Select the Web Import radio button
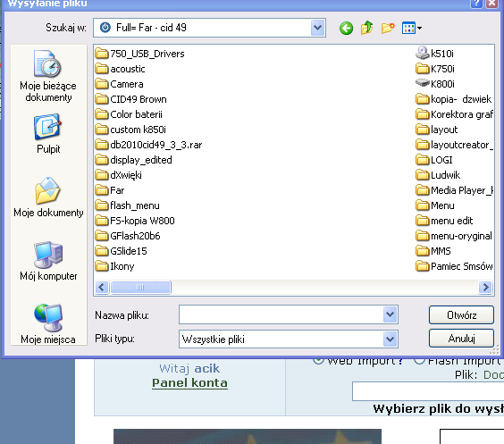Viewport: 504px width, 444px height. point(318,360)
